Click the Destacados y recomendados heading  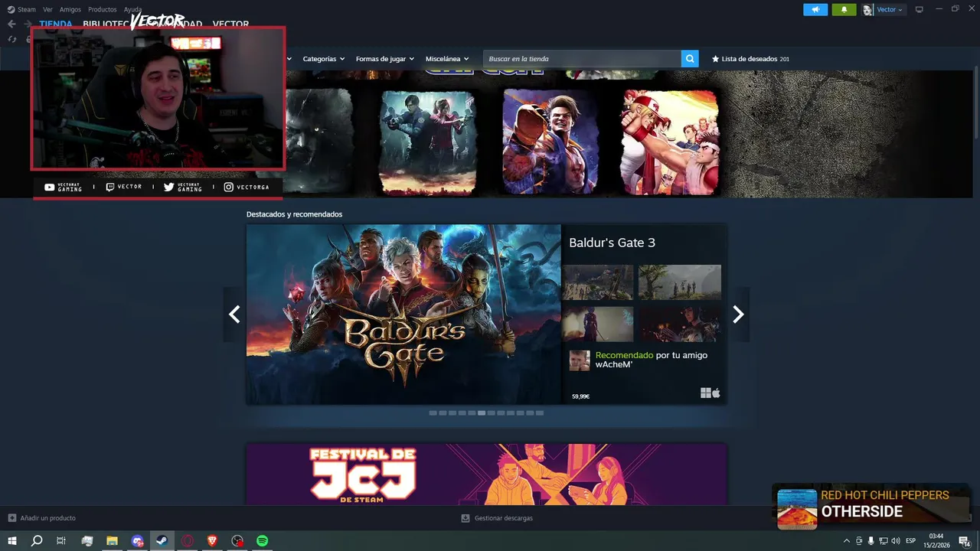(x=294, y=214)
